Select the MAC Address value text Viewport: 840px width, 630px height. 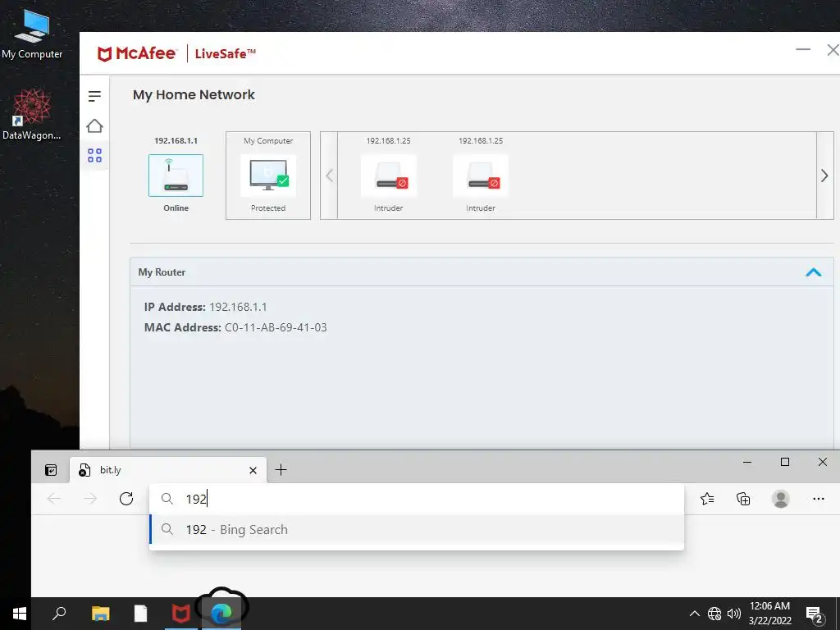tap(276, 327)
